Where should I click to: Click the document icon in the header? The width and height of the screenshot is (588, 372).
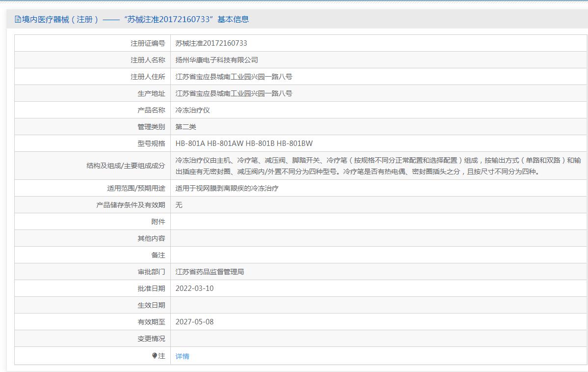[18, 20]
